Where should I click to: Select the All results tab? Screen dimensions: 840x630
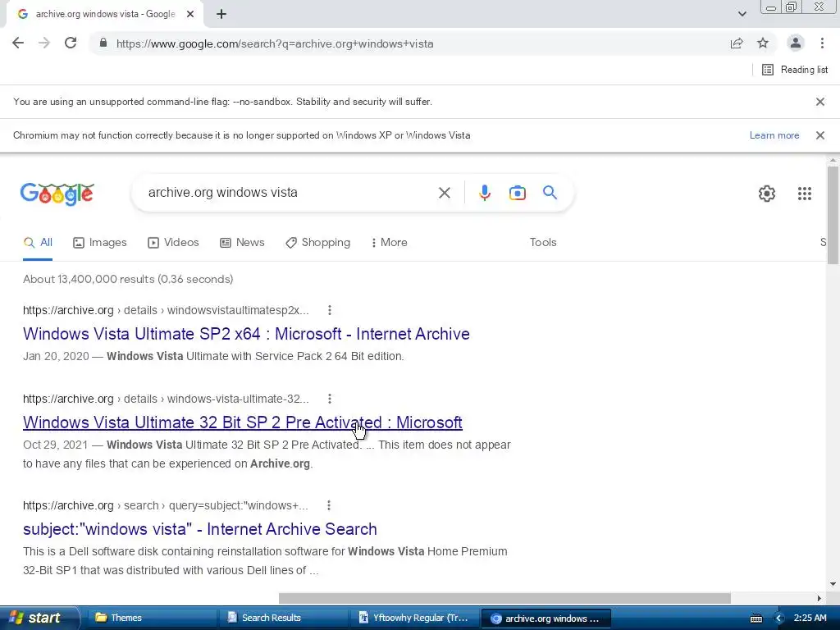(x=38, y=243)
